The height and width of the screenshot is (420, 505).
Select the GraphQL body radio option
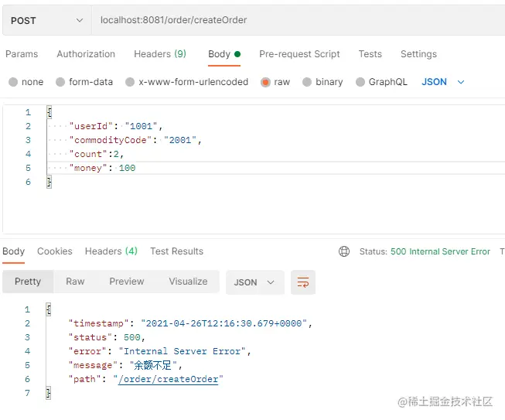click(x=360, y=82)
